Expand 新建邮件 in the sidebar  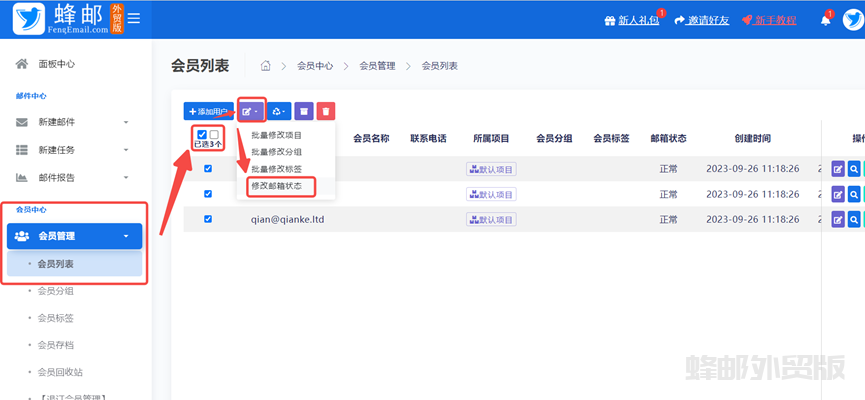(x=75, y=122)
